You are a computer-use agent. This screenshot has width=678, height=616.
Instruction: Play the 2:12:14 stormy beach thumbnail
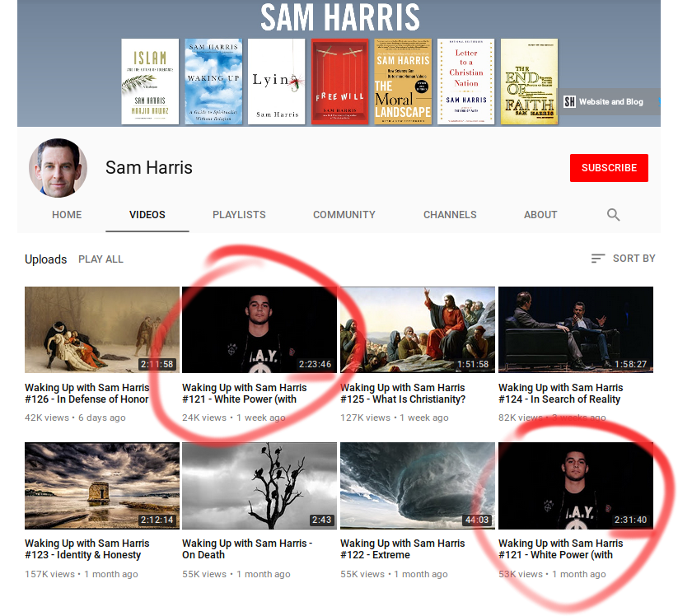(102, 486)
